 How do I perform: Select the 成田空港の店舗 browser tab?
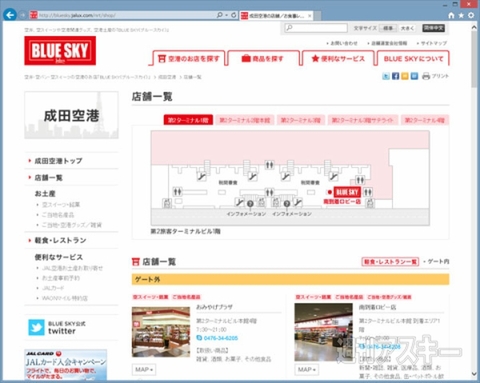(276, 16)
